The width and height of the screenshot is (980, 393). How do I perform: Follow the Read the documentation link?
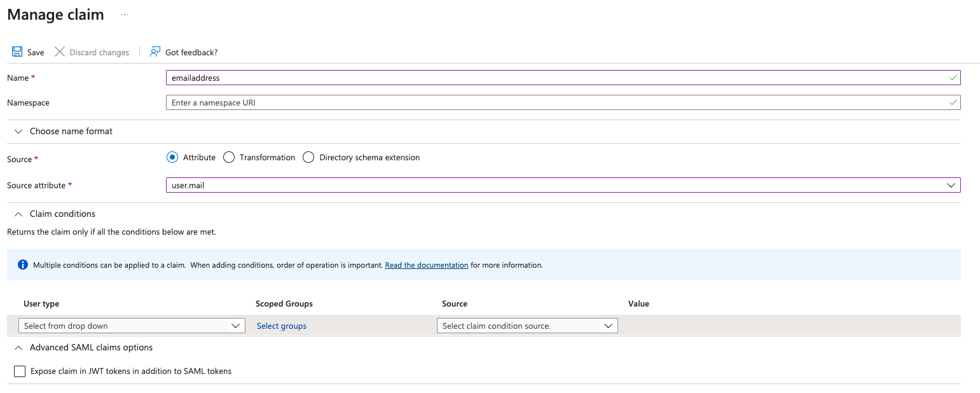[427, 265]
